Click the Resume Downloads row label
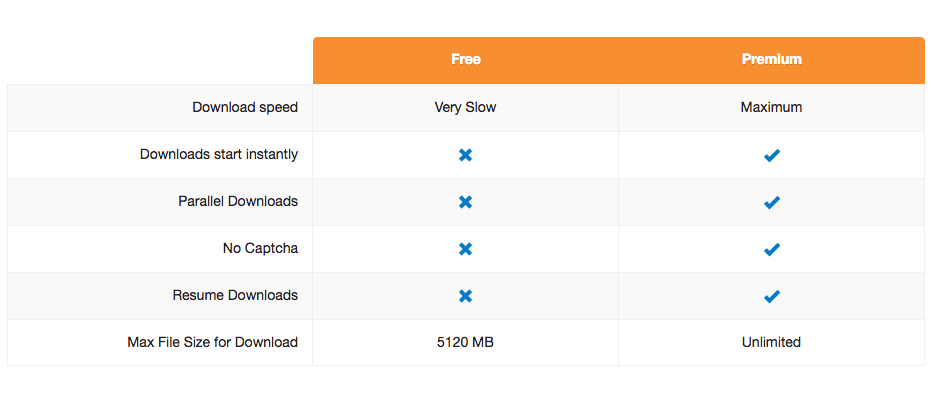Image resolution: width=936 pixels, height=416 pixels. (x=235, y=296)
